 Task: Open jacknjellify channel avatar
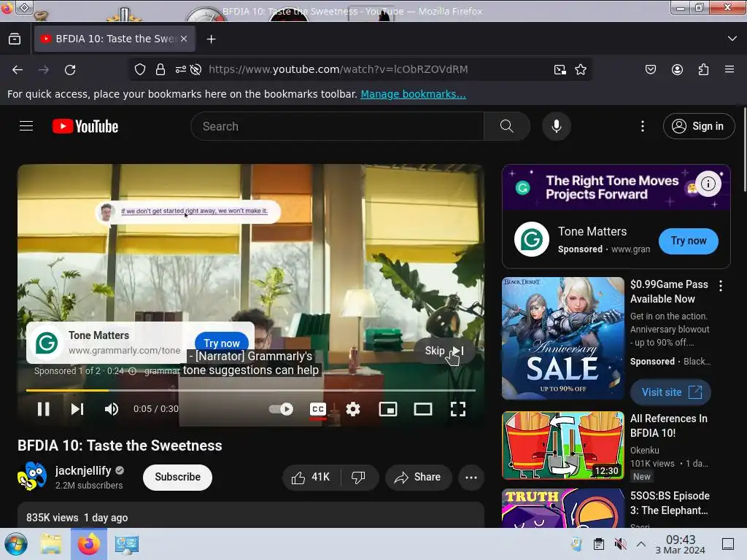32,476
